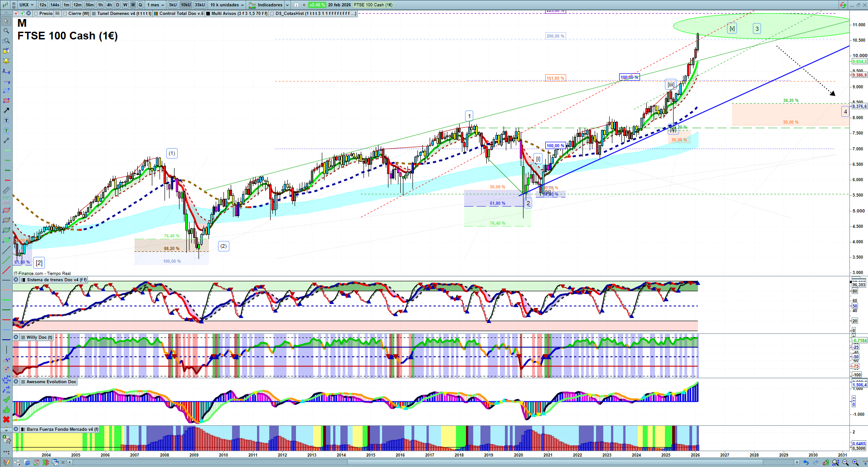Image resolution: width=868 pixels, height=467 pixels.
Task: Activate the zoom-area selection tool
Action: point(6,41)
